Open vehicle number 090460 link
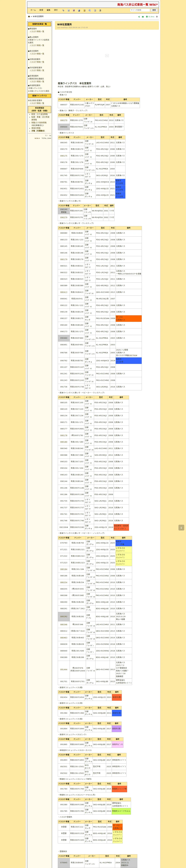The image size is (186, 868). pyautogui.click(x=64, y=338)
